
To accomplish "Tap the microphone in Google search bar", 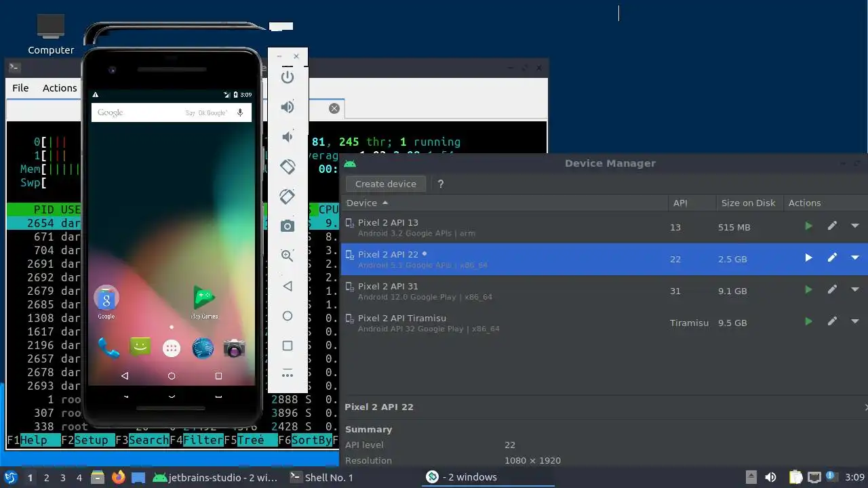I will [x=240, y=113].
